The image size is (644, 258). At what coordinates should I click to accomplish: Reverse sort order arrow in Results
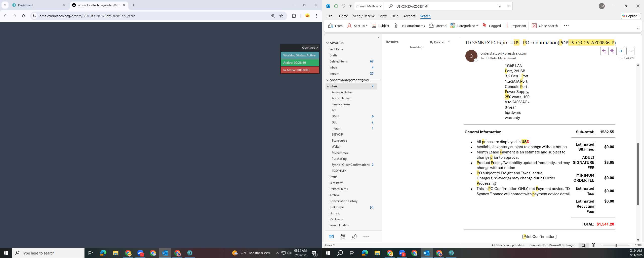click(x=449, y=42)
